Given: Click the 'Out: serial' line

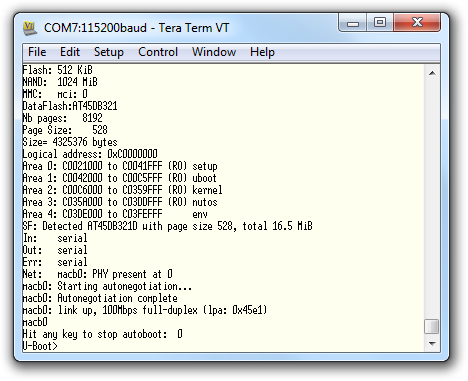Looking at the screenshot, I should pyautogui.click(x=55, y=250).
